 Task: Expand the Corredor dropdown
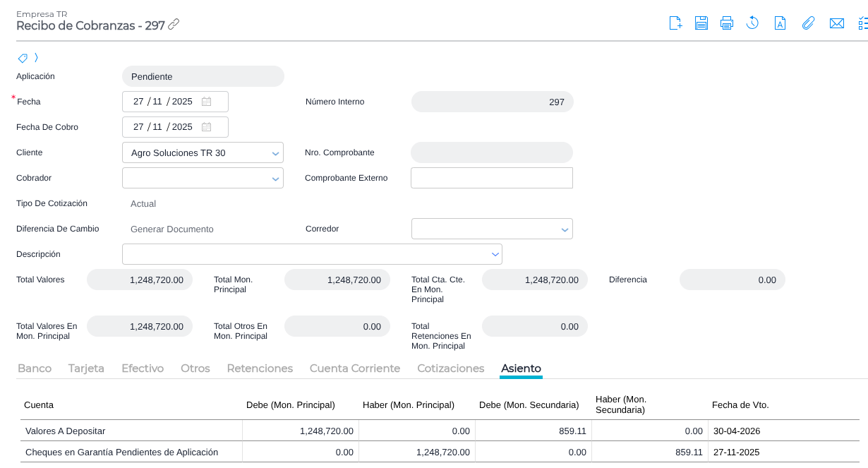click(x=565, y=229)
